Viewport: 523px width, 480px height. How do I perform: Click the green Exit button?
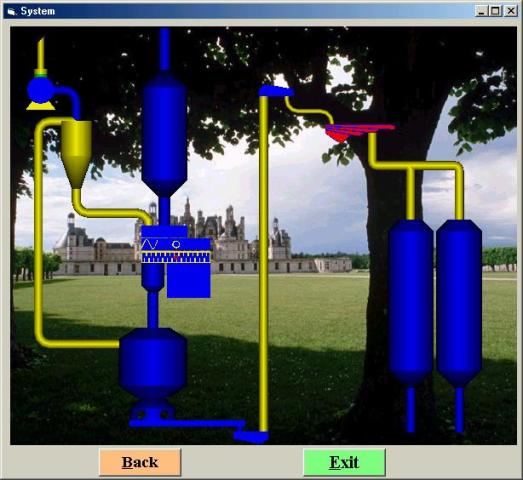point(344,462)
